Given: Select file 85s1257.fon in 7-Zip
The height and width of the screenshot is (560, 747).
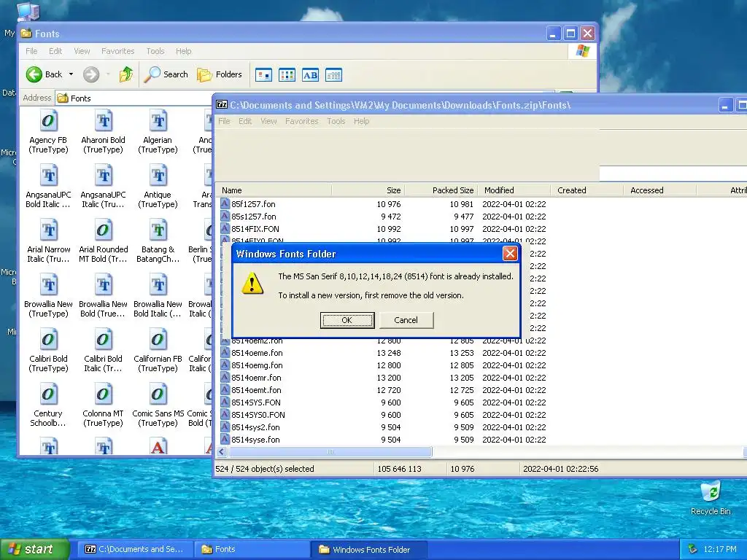Looking at the screenshot, I should [x=253, y=216].
